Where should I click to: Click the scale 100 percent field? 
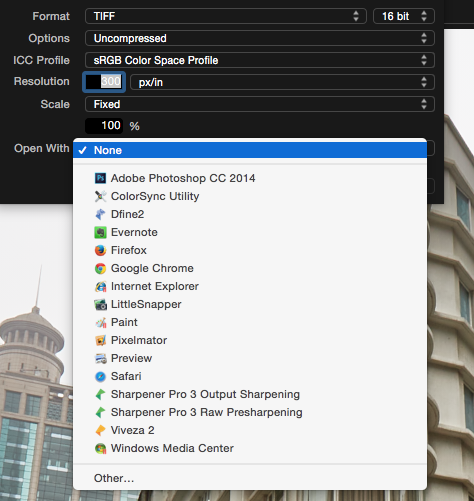(x=104, y=126)
